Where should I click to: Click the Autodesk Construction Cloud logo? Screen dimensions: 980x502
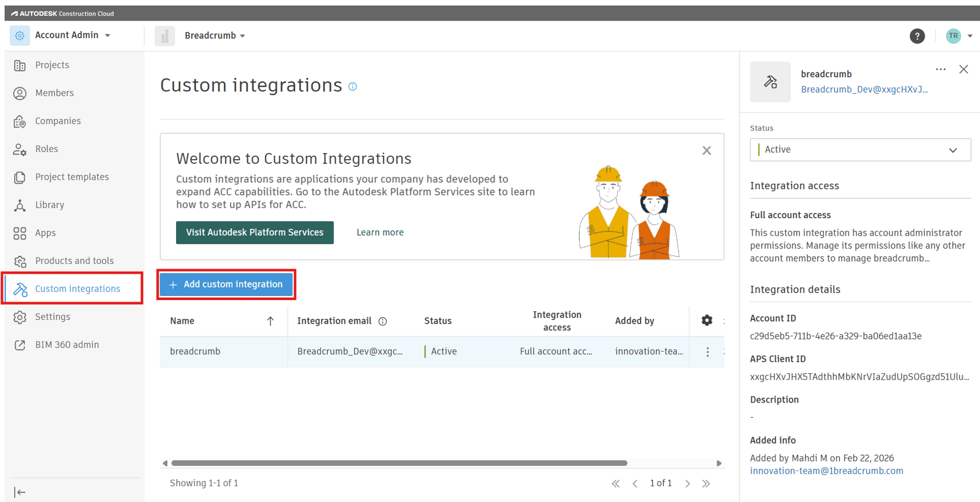click(x=63, y=13)
